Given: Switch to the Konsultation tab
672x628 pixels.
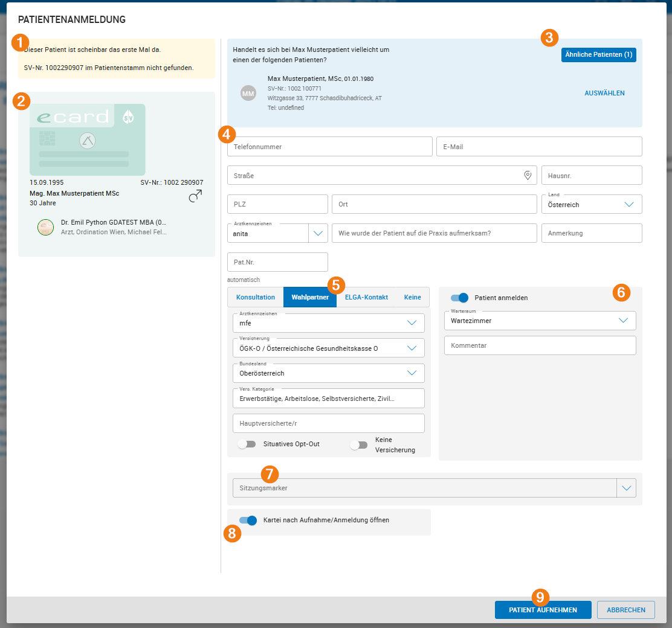Looking at the screenshot, I should click(x=256, y=297).
